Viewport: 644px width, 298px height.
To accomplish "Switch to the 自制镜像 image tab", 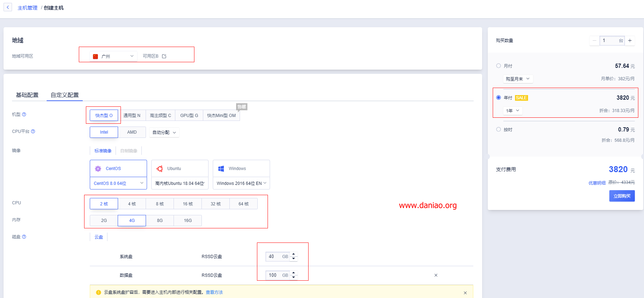I will tap(129, 151).
